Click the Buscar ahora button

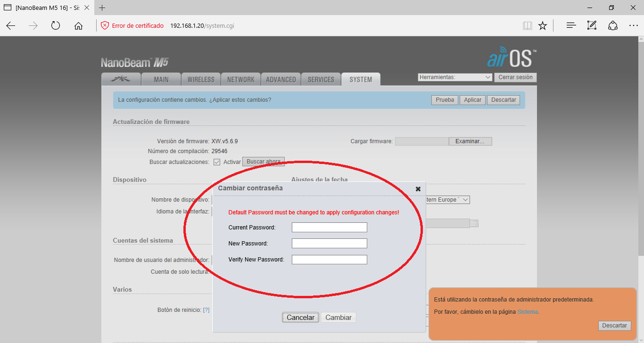(264, 162)
